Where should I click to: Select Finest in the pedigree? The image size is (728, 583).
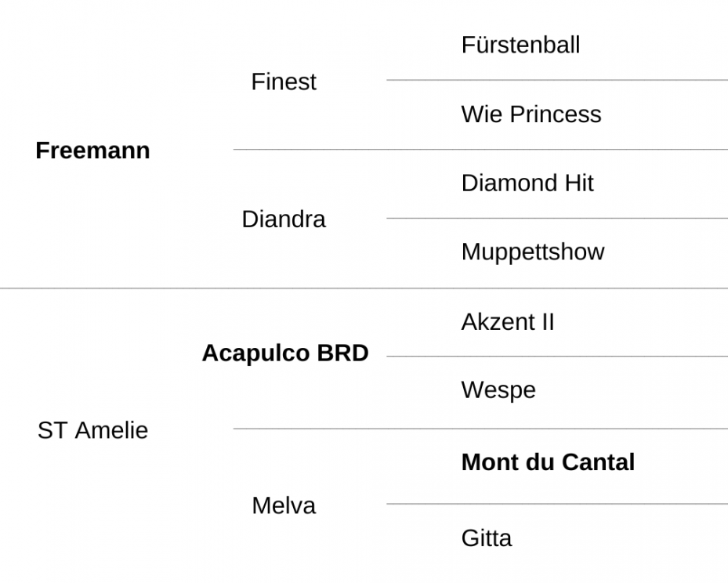click(284, 81)
